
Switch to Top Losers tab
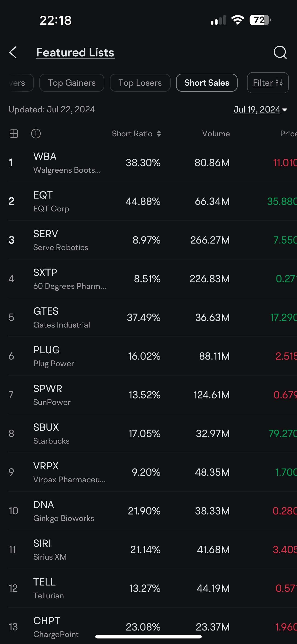[140, 83]
